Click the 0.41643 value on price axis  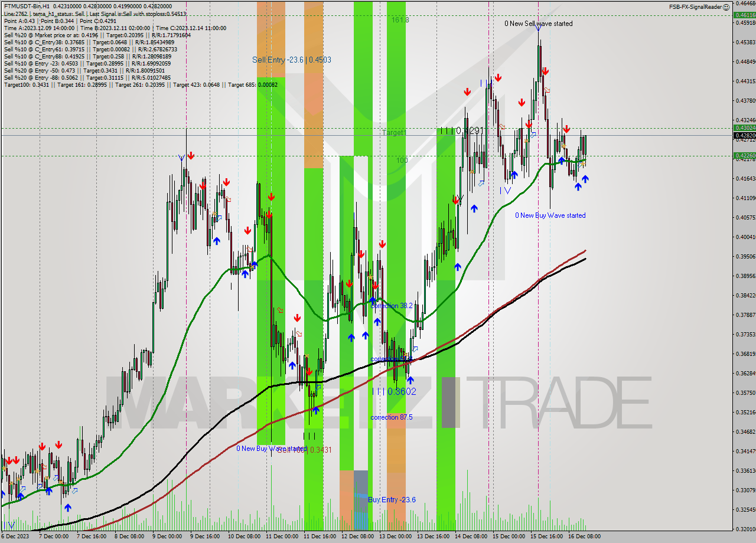[x=745, y=178]
